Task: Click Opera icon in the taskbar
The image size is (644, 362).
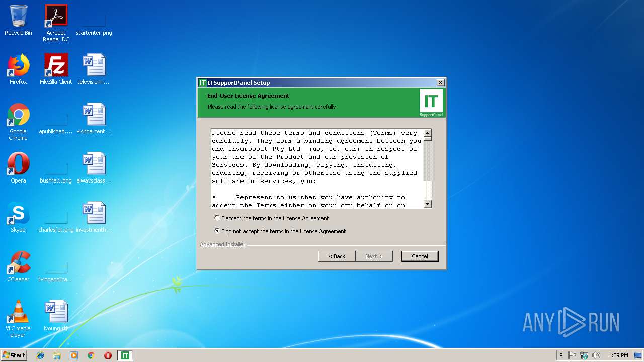Action: pyautogui.click(x=108, y=355)
